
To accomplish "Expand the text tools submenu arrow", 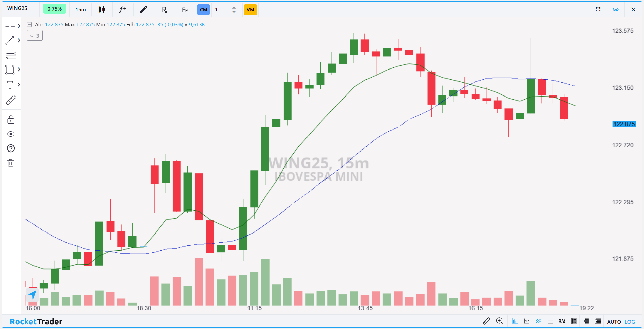I will [19, 85].
